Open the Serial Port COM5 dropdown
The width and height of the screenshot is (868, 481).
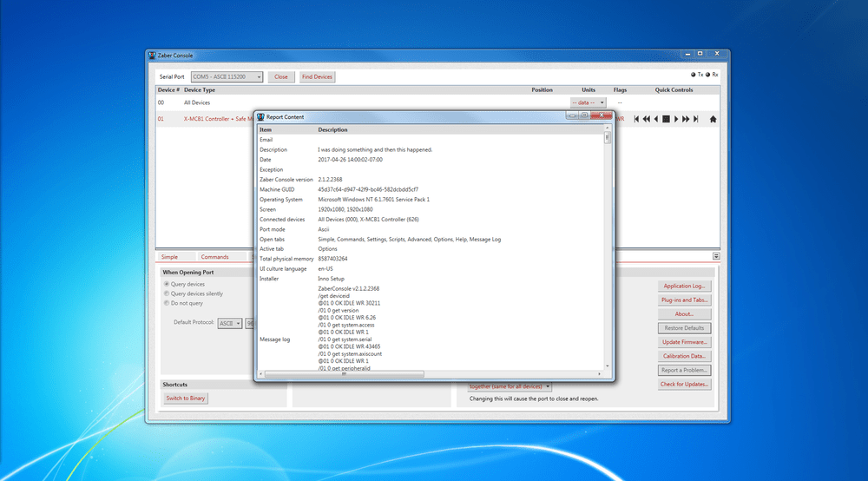227,77
